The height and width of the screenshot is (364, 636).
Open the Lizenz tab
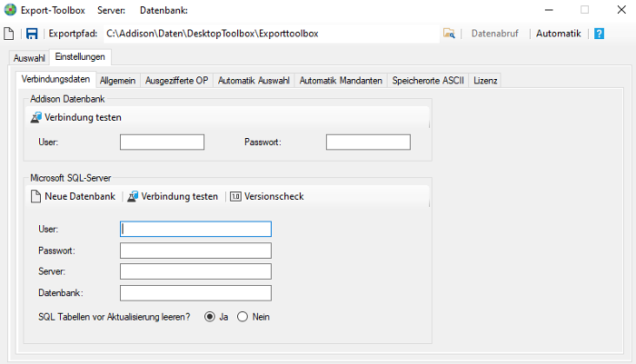tap(485, 81)
